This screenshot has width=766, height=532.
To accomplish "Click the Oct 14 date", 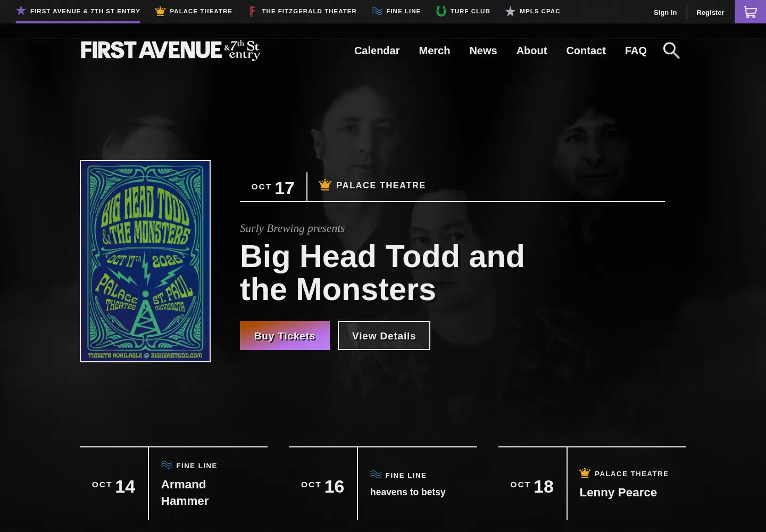I will [x=113, y=486].
